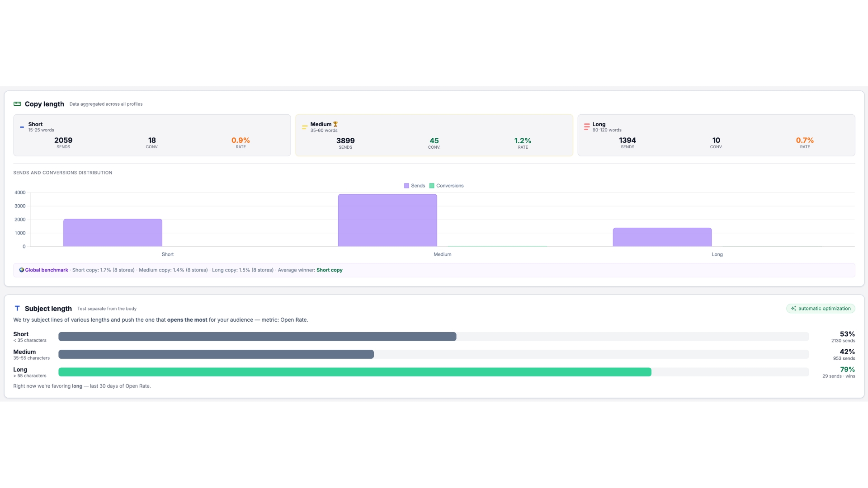Click the "80-120 words" label
The image size is (868, 488).
click(x=607, y=130)
